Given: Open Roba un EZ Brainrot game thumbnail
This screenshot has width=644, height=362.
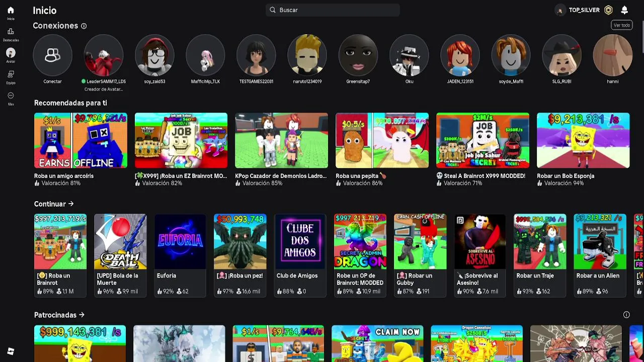Looking at the screenshot, I should click(x=181, y=140).
